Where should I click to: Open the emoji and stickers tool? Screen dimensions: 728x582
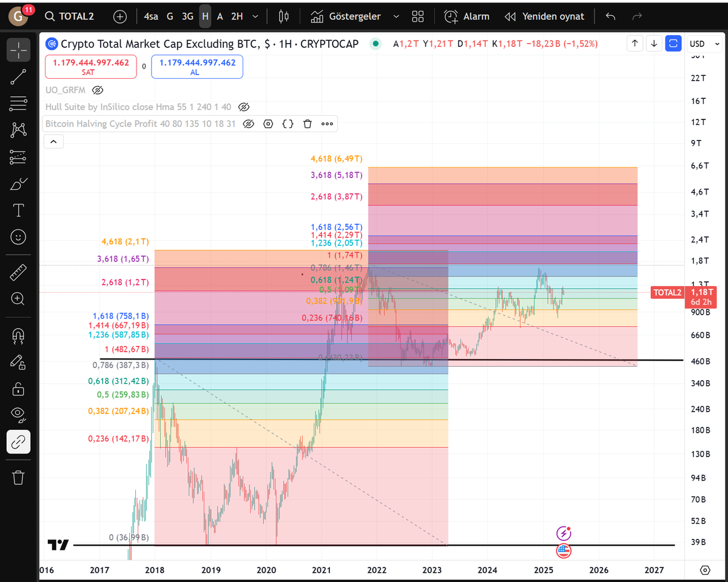18,237
